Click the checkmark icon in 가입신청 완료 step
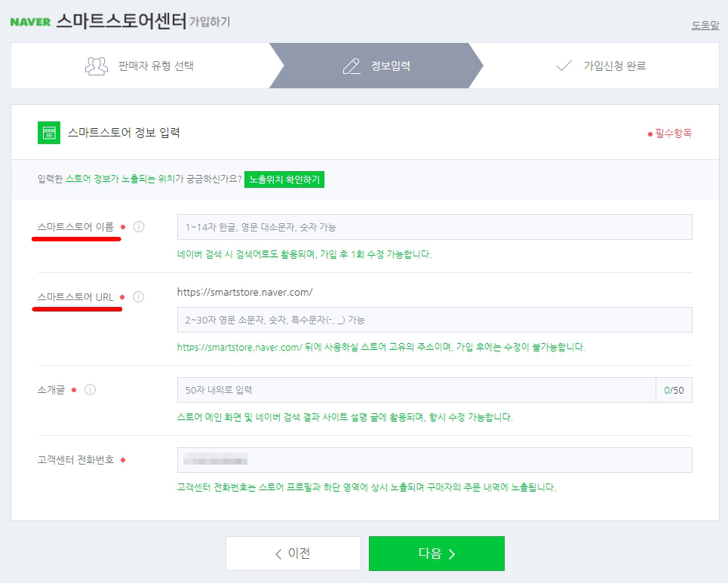 564,66
